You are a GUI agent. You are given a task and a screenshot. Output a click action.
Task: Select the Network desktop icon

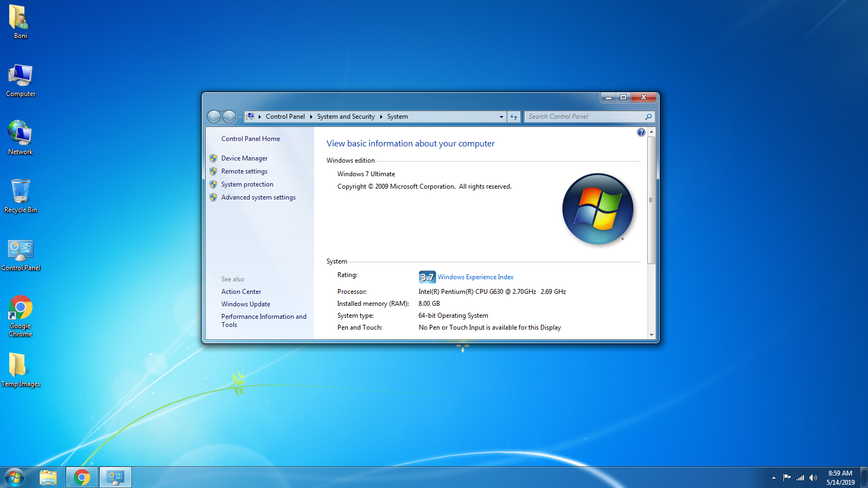(20, 138)
